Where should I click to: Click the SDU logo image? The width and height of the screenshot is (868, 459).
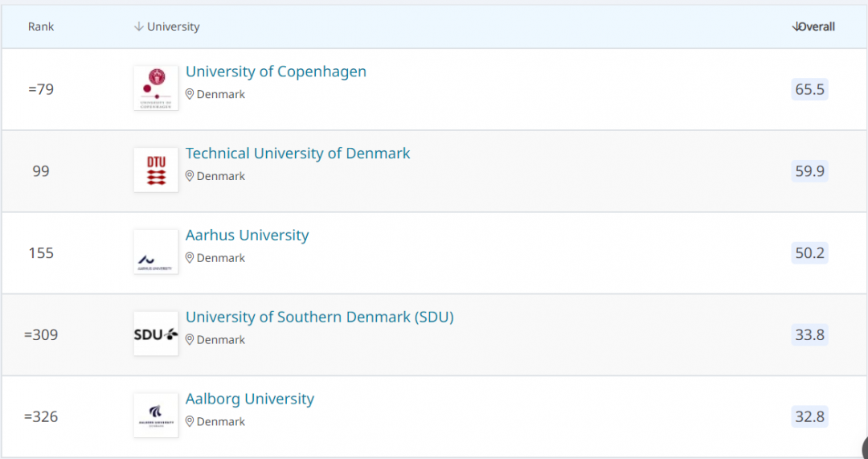click(x=156, y=334)
